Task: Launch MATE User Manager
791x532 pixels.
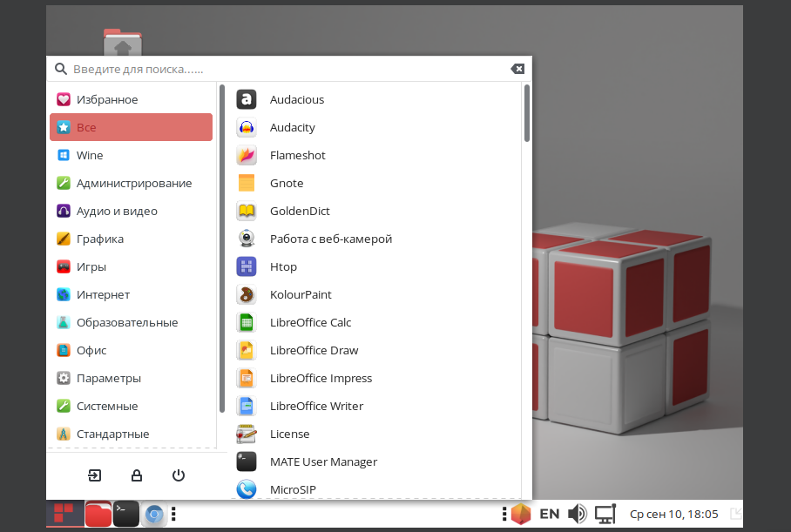Action: tap(375, 461)
